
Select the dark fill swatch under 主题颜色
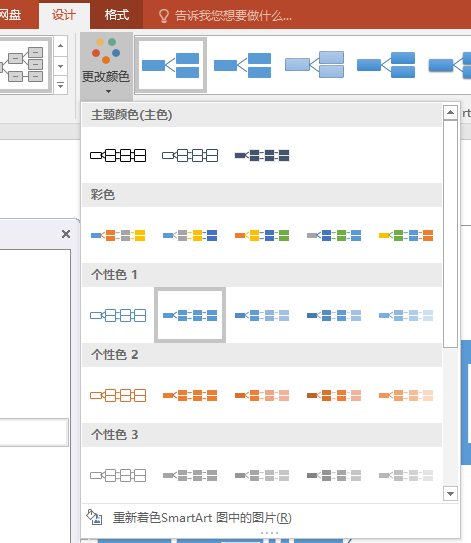pyautogui.click(x=262, y=155)
